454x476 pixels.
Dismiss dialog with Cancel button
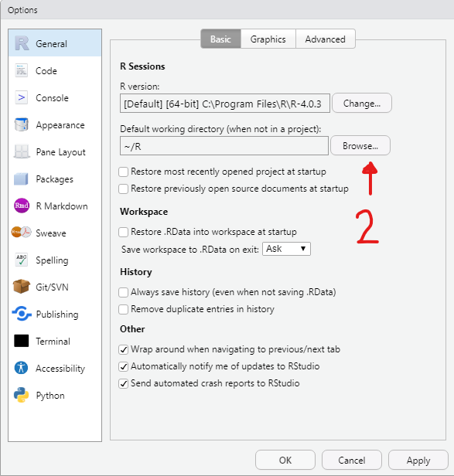(352, 460)
